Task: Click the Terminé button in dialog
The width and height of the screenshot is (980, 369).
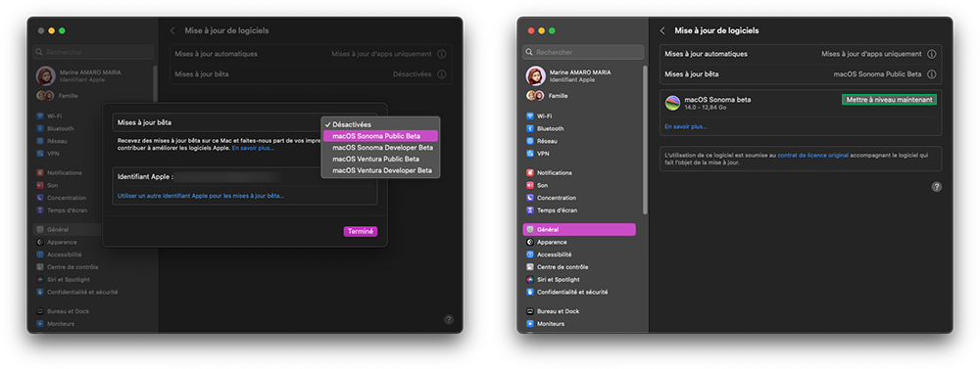Action: [x=361, y=231]
